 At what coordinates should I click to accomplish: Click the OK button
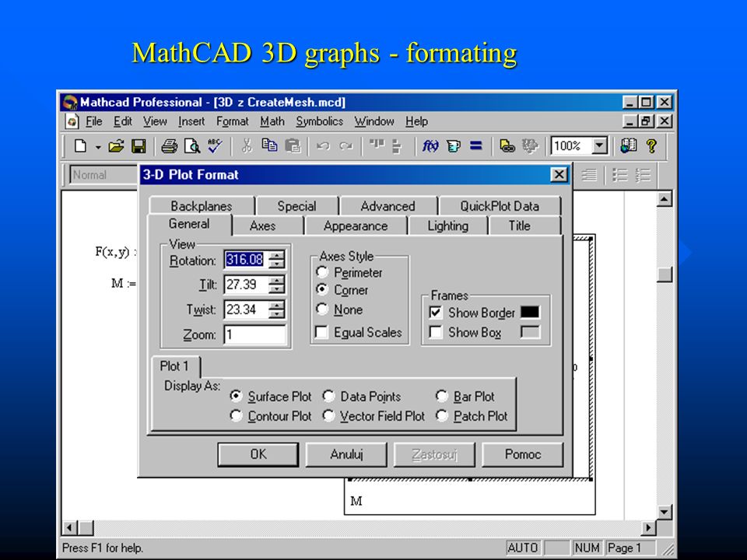click(x=258, y=454)
